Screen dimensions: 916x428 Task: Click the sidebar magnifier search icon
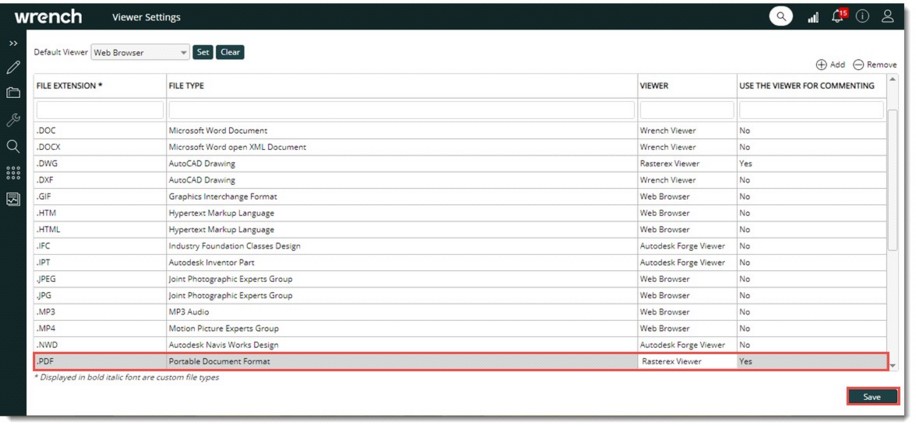click(x=13, y=146)
